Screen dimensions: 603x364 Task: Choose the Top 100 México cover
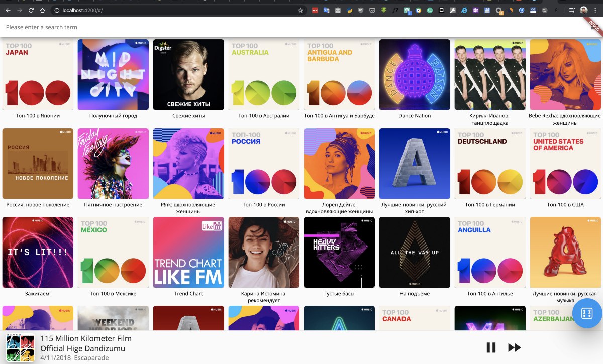(113, 252)
